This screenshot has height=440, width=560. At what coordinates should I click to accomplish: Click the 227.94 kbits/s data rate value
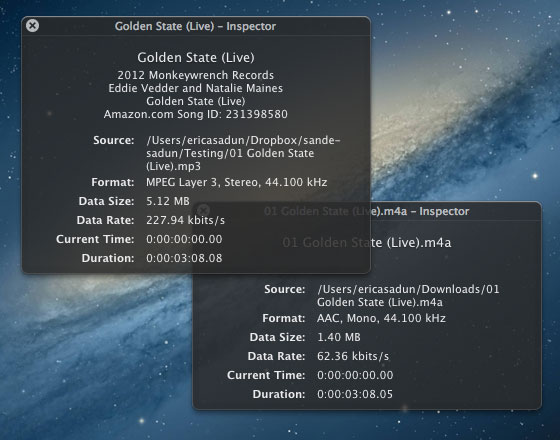click(x=185, y=220)
